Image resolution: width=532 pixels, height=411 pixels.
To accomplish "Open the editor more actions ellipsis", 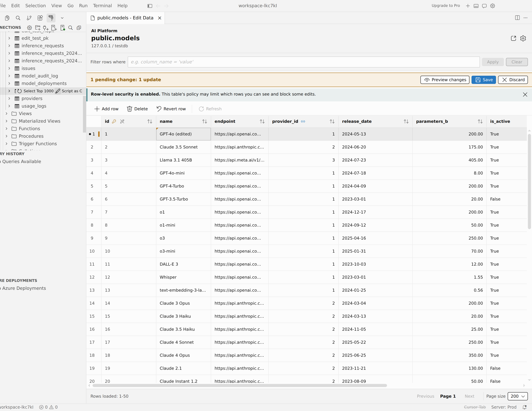I will coord(525,18).
